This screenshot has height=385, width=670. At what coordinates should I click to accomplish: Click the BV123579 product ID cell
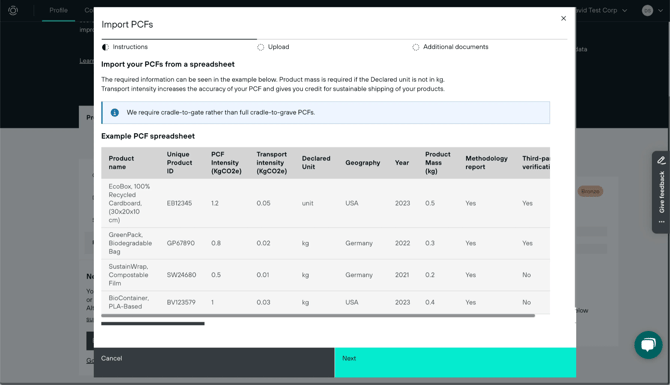[181, 302]
